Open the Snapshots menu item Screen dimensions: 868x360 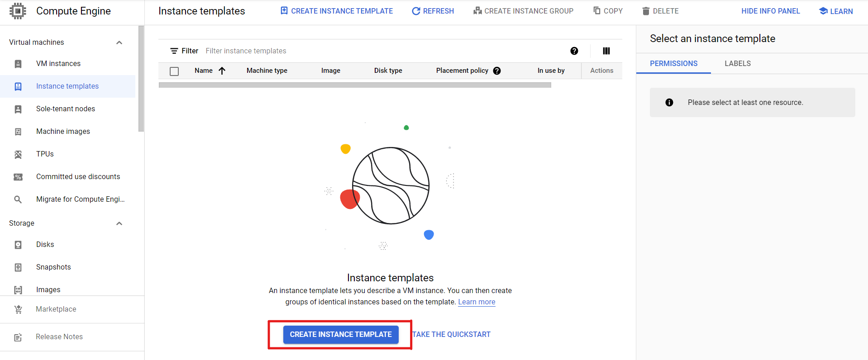tap(53, 267)
